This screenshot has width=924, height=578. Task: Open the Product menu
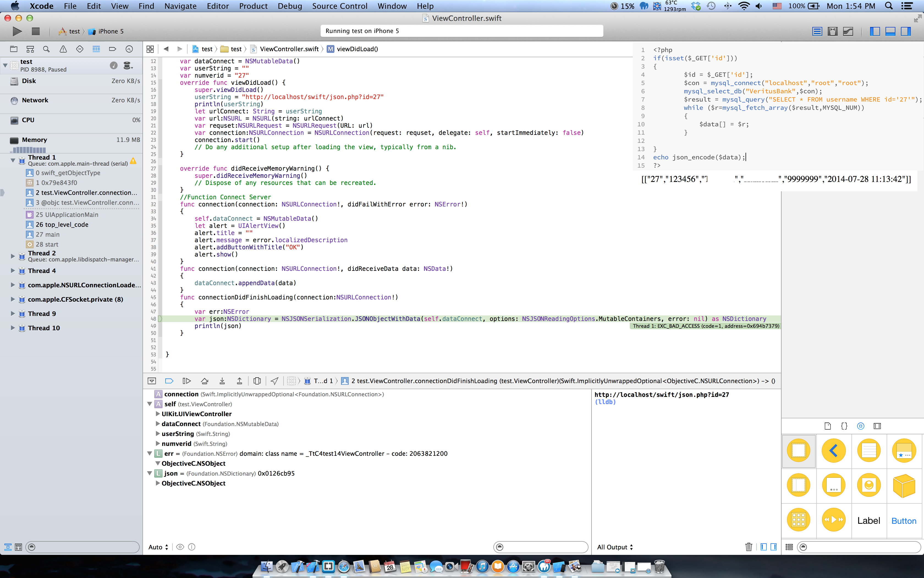pos(253,6)
